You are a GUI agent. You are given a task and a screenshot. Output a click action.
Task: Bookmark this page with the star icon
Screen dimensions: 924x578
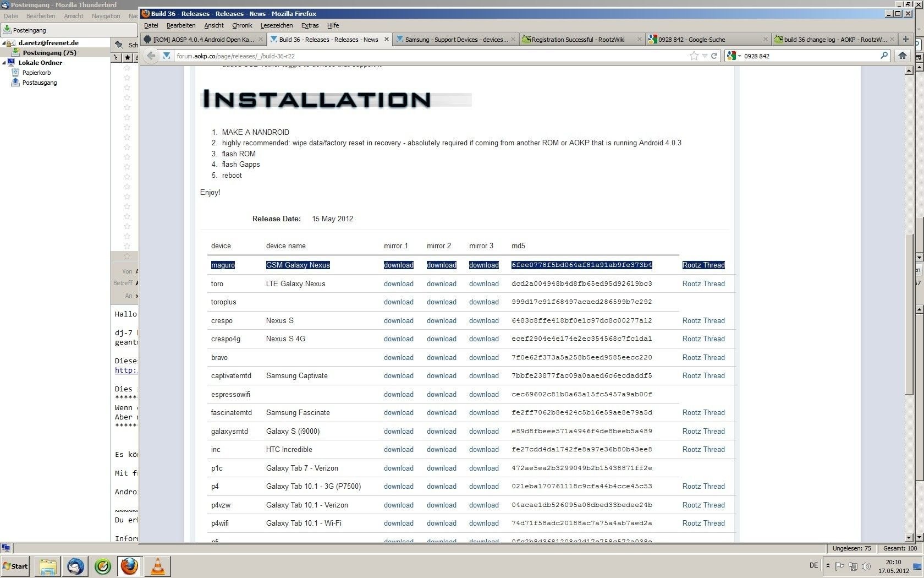click(x=694, y=56)
